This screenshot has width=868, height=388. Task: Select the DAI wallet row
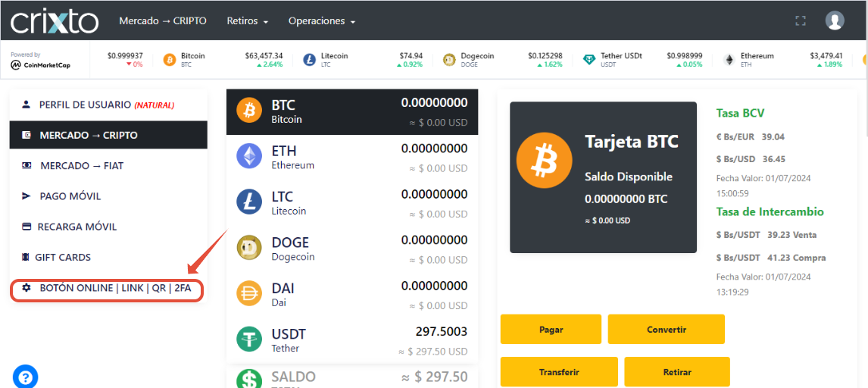click(352, 295)
